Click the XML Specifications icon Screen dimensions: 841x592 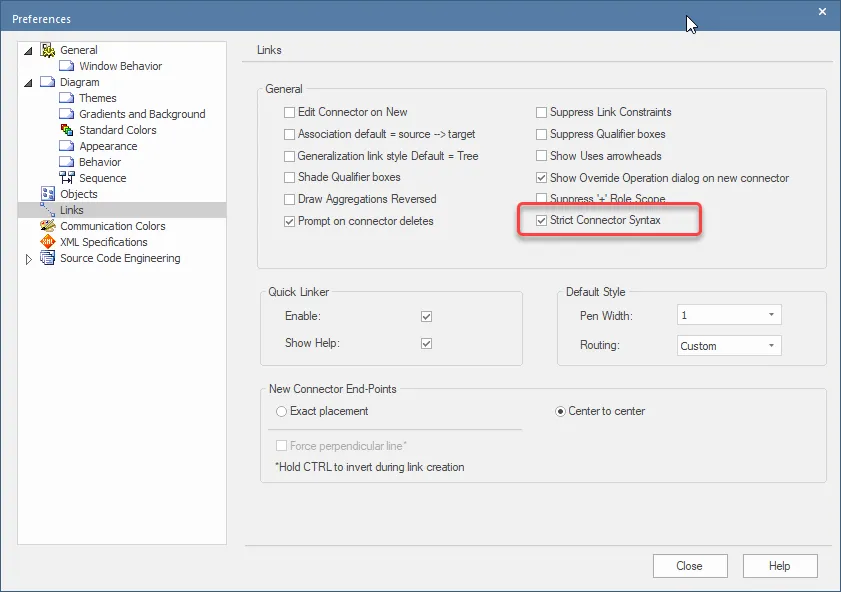48,242
